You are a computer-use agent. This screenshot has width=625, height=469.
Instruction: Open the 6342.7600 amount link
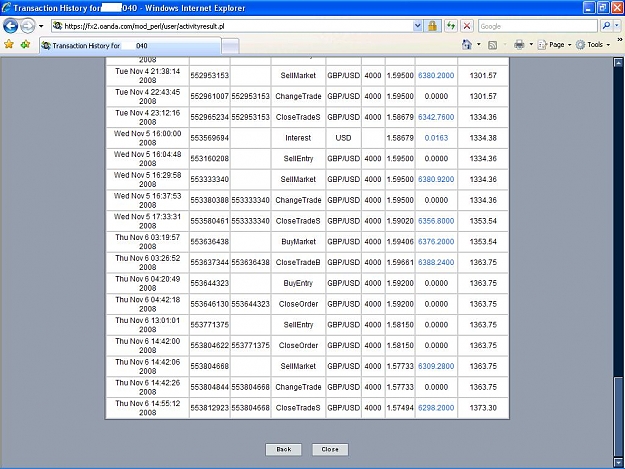[436, 117]
